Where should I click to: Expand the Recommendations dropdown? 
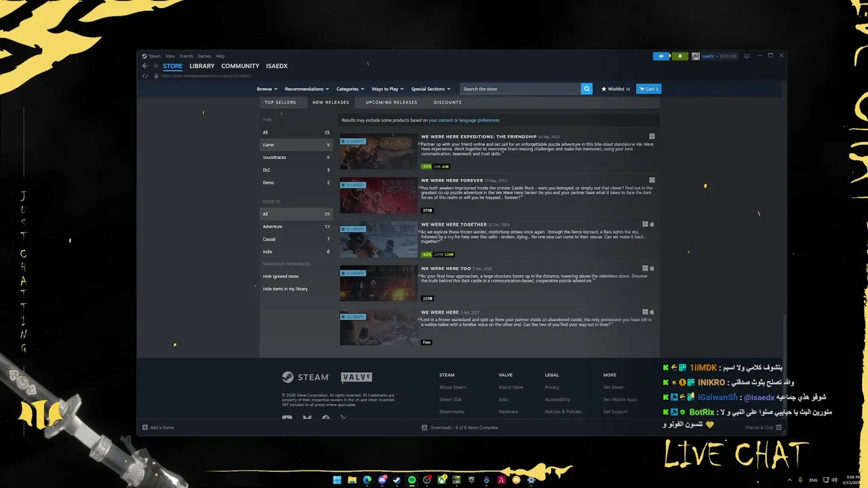[x=307, y=89]
